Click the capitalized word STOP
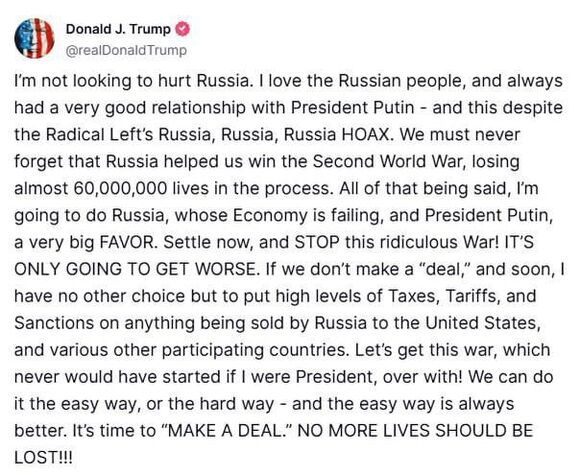Screen dimensions: 580x475 (x=317, y=242)
